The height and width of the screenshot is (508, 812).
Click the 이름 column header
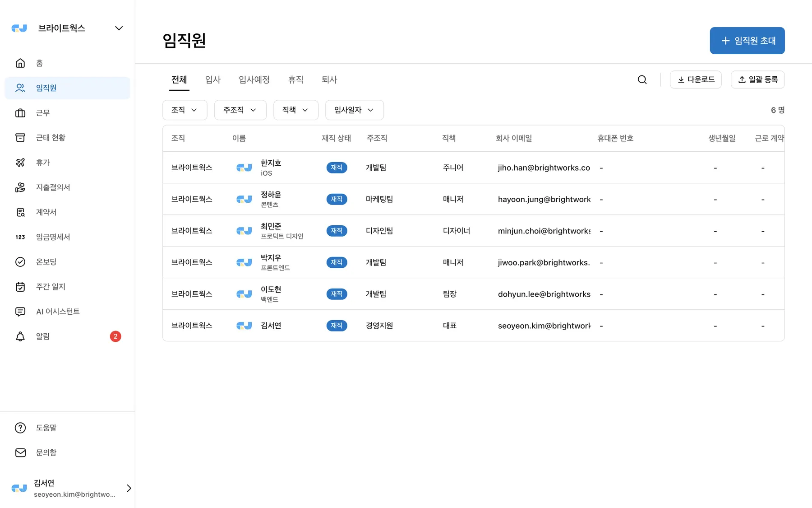(239, 138)
